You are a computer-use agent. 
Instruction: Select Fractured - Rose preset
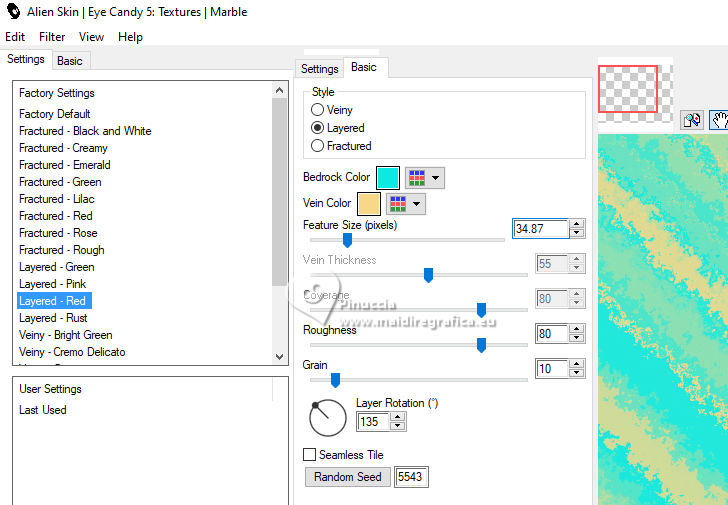click(x=58, y=233)
